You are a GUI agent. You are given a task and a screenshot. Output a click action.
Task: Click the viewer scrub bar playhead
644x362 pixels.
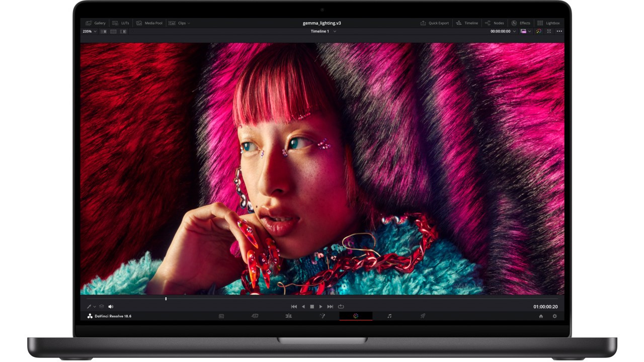click(166, 299)
